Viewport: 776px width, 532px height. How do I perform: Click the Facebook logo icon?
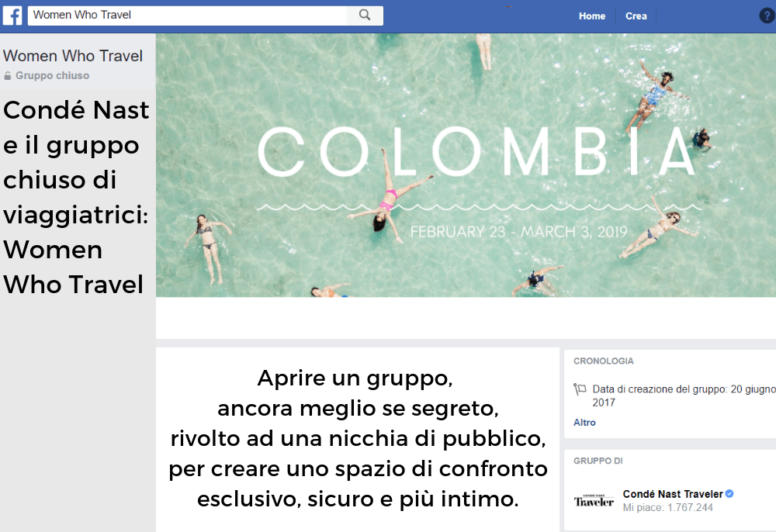tap(12, 16)
